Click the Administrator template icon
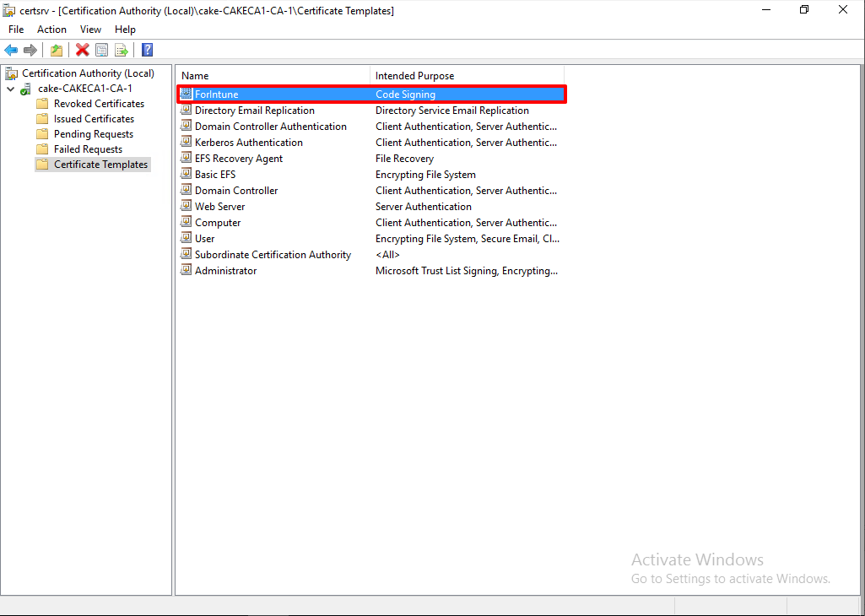 click(187, 270)
